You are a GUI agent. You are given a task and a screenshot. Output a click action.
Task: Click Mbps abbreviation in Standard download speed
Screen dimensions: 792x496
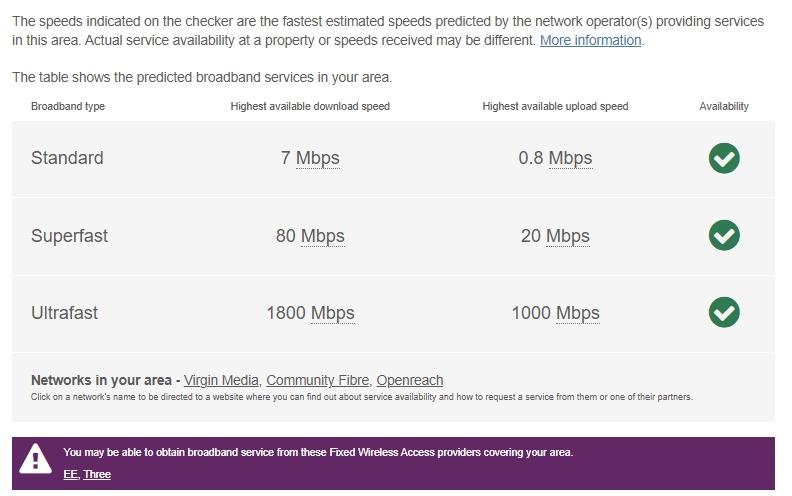[318, 158]
